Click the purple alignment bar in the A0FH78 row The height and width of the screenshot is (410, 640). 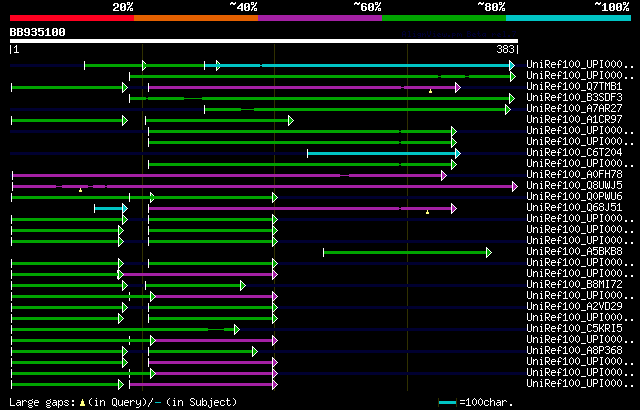(x=227, y=175)
